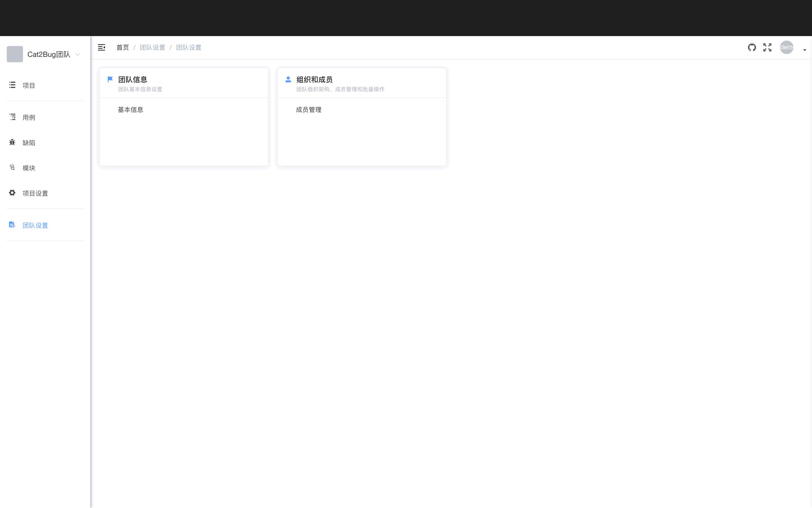The width and height of the screenshot is (812, 508).
Task: Open the GitHub repository icon
Action: click(752, 47)
